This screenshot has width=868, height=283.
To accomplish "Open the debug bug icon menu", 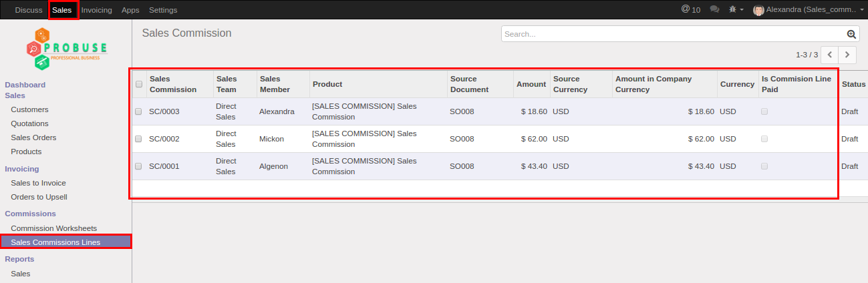I will coord(736,10).
